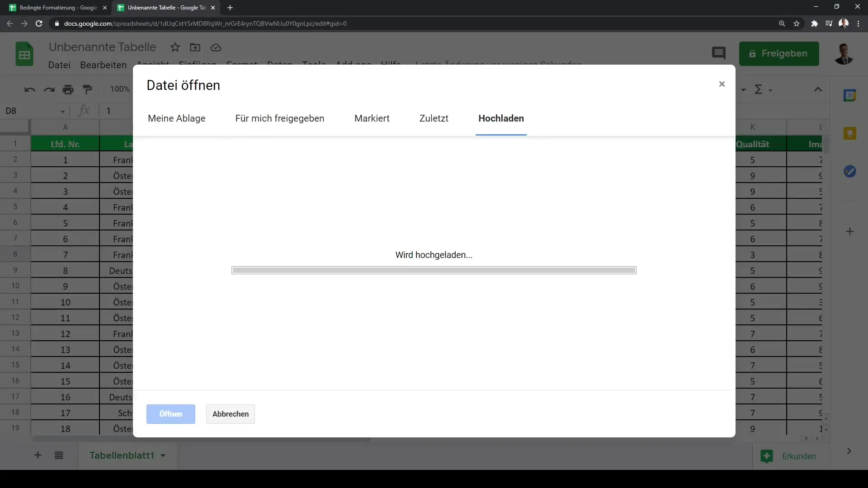Print the spreadsheet

[x=68, y=89]
